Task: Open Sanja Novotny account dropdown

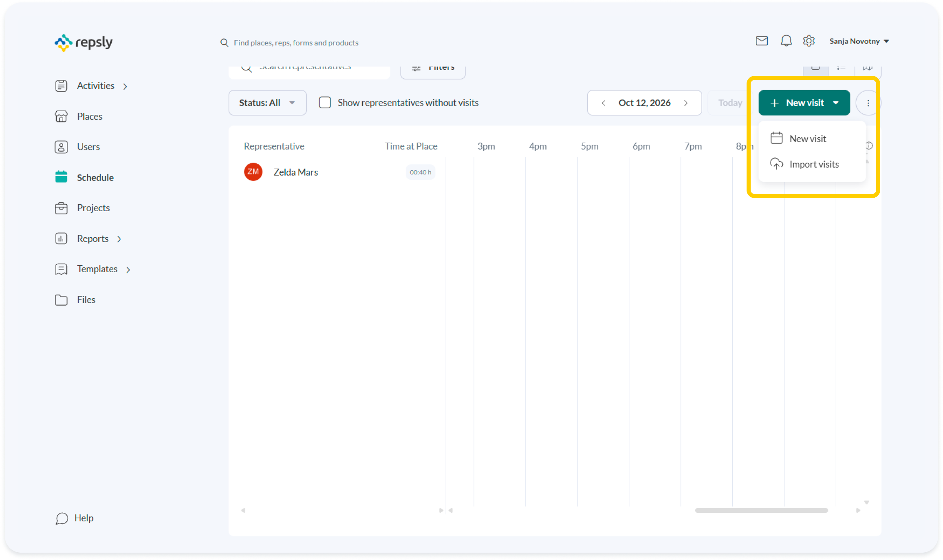Action: pyautogui.click(x=859, y=41)
